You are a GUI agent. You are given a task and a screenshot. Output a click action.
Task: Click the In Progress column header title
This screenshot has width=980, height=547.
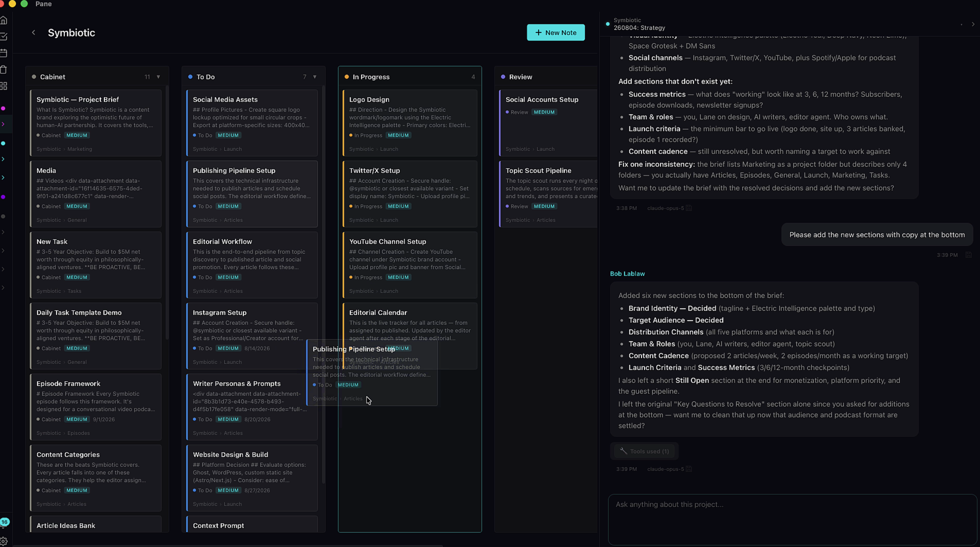point(371,77)
